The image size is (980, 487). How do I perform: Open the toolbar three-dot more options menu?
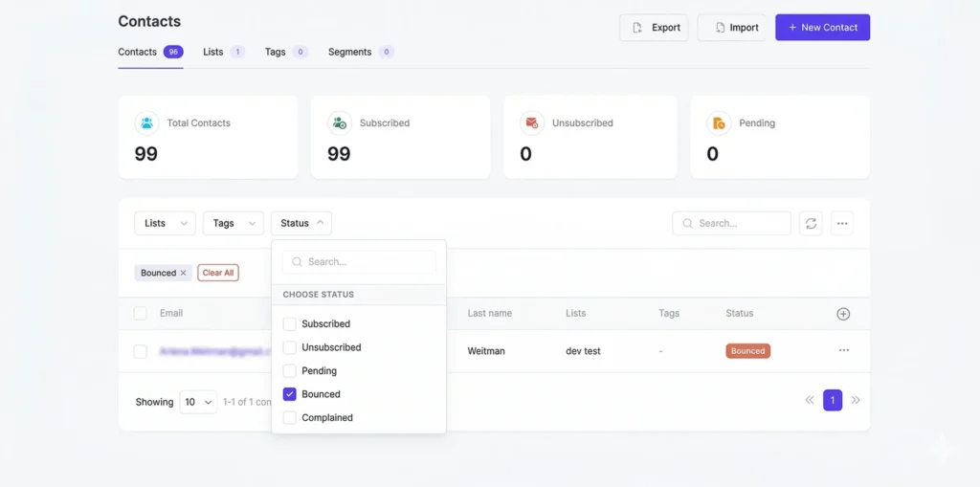click(842, 223)
